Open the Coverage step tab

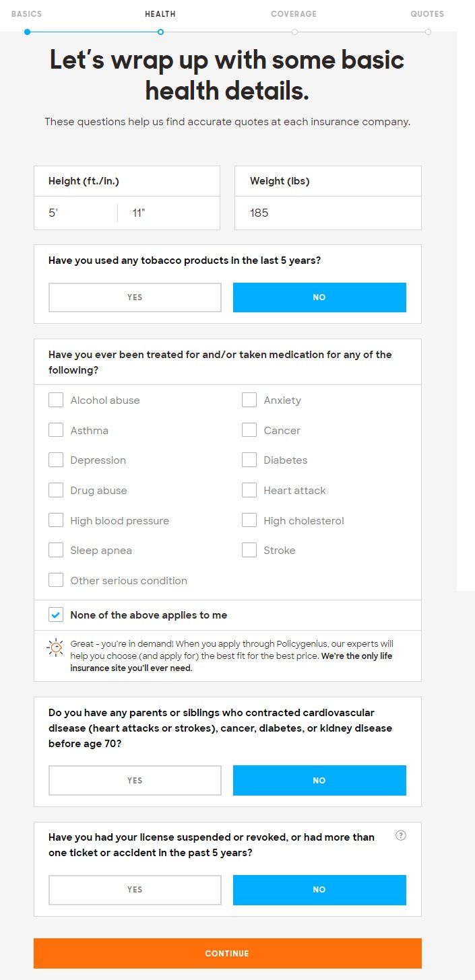click(x=294, y=13)
